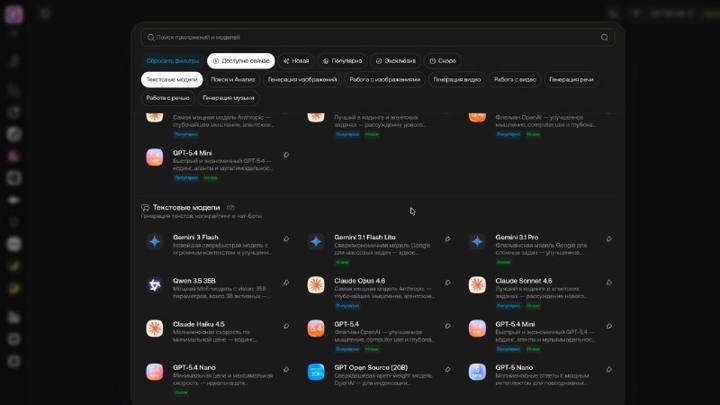
Task: Click the Claude Haiku 4.5 title
Action: click(x=198, y=324)
